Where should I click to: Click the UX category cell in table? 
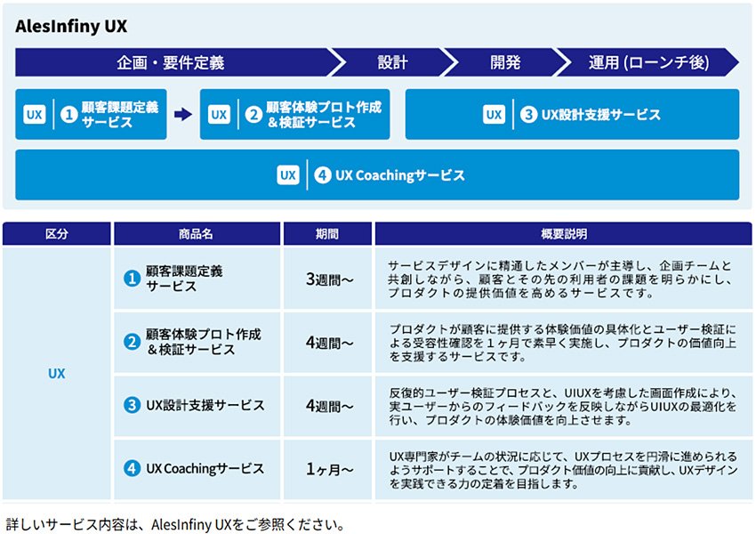tap(56, 374)
